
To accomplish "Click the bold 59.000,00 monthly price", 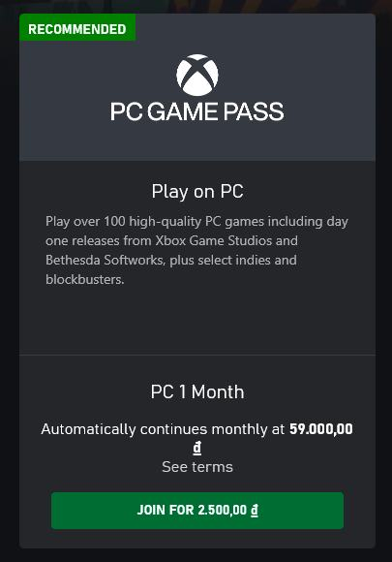I will pyautogui.click(x=321, y=429).
